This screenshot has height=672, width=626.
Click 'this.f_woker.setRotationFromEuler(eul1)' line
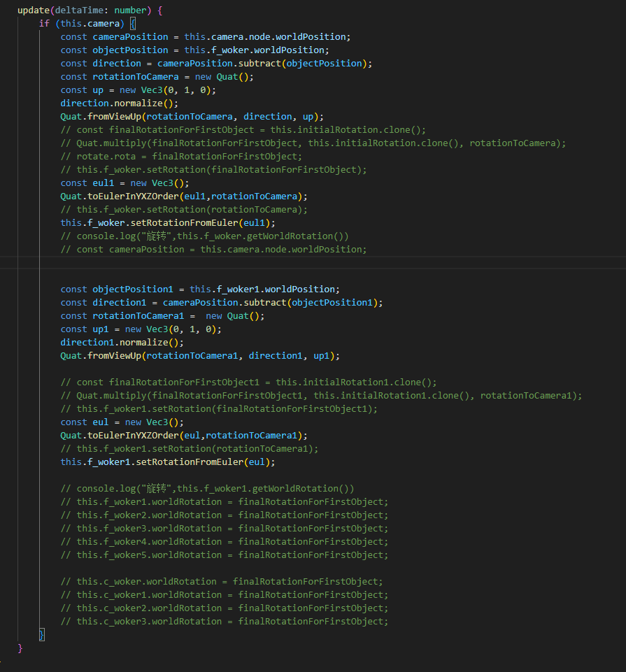coord(168,223)
